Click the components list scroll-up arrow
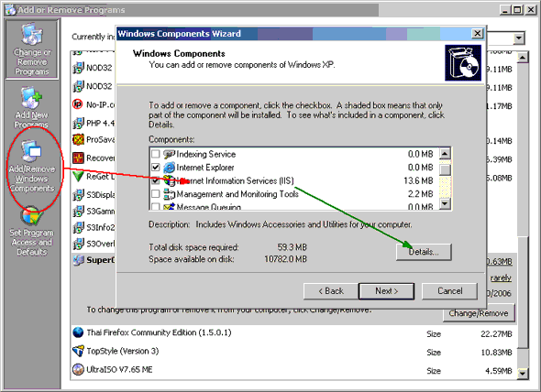Image resolution: width=541 pixels, height=392 pixels. [445, 153]
